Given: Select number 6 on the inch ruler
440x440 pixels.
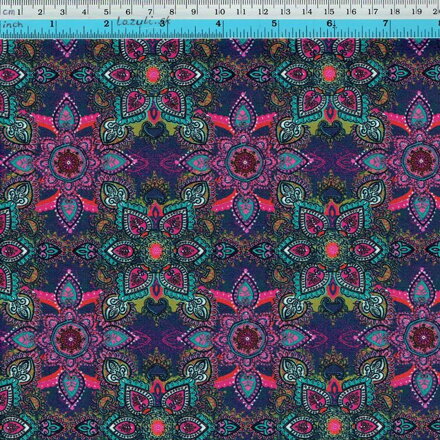Looking at the screenshot, I should [x=329, y=23].
